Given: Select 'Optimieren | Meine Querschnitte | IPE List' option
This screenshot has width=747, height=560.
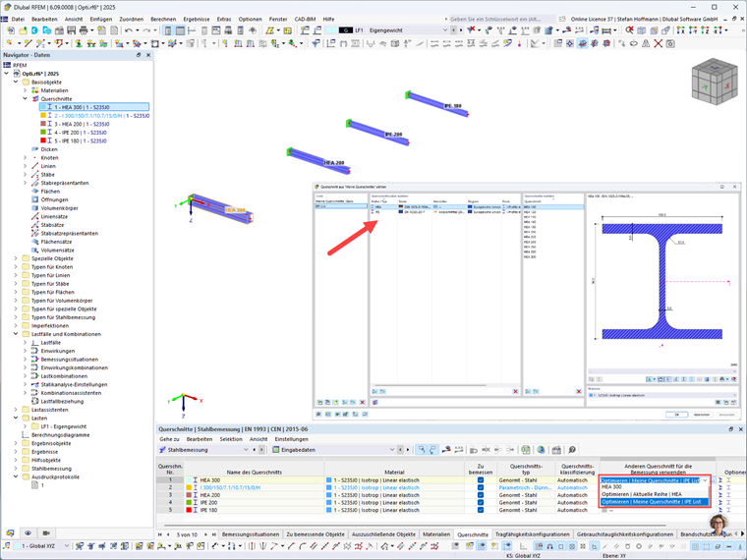Looking at the screenshot, I should point(654,502).
